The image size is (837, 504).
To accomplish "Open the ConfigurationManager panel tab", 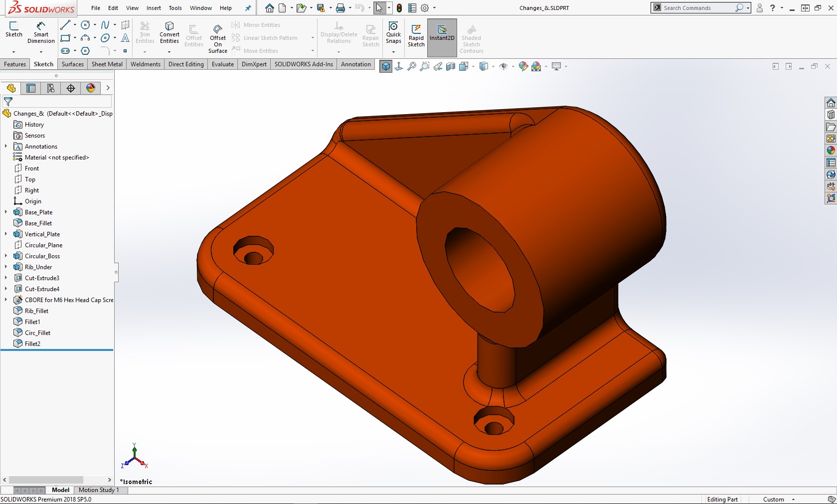I will (51, 88).
